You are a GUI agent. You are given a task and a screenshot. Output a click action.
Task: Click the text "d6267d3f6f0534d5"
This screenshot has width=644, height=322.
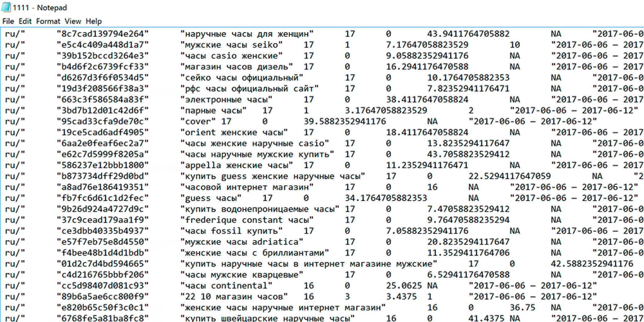point(103,77)
